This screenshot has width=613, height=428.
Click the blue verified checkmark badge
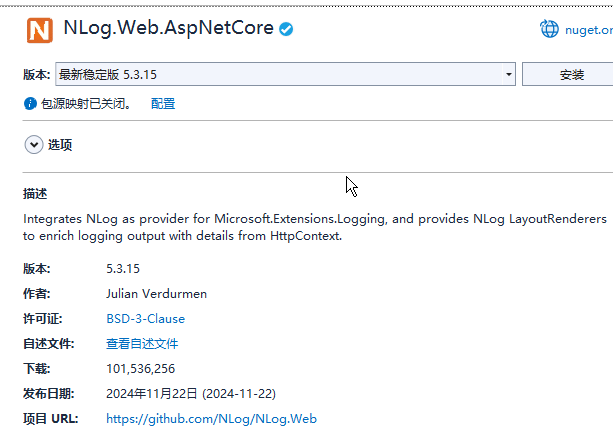(x=286, y=29)
